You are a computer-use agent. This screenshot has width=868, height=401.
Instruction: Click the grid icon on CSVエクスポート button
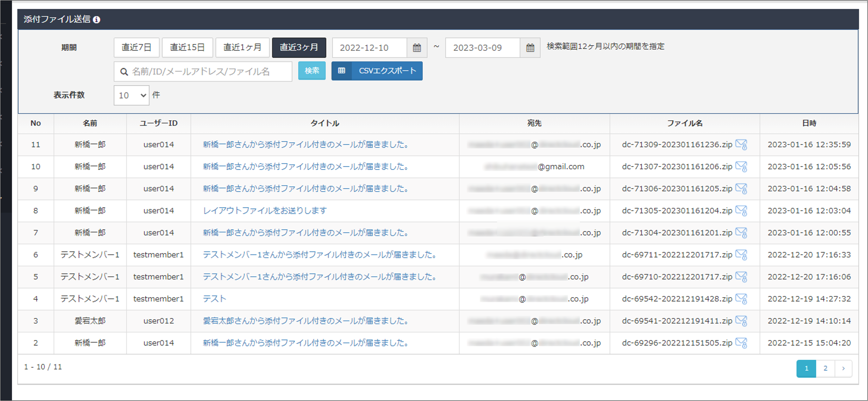(342, 71)
